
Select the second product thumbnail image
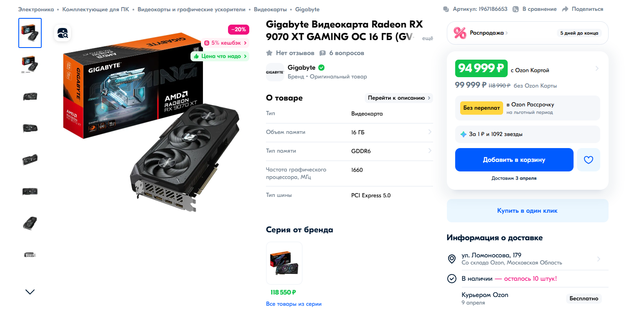pos(30,64)
